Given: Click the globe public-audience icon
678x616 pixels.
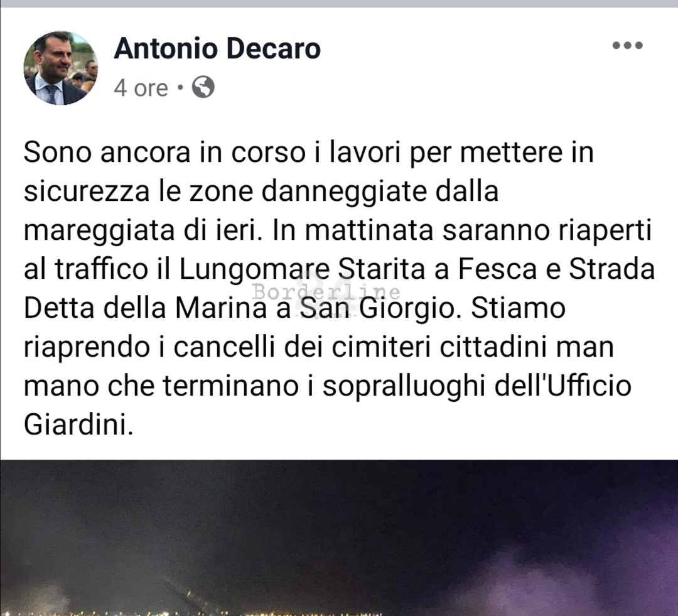Looking at the screenshot, I should coord(203,87).
